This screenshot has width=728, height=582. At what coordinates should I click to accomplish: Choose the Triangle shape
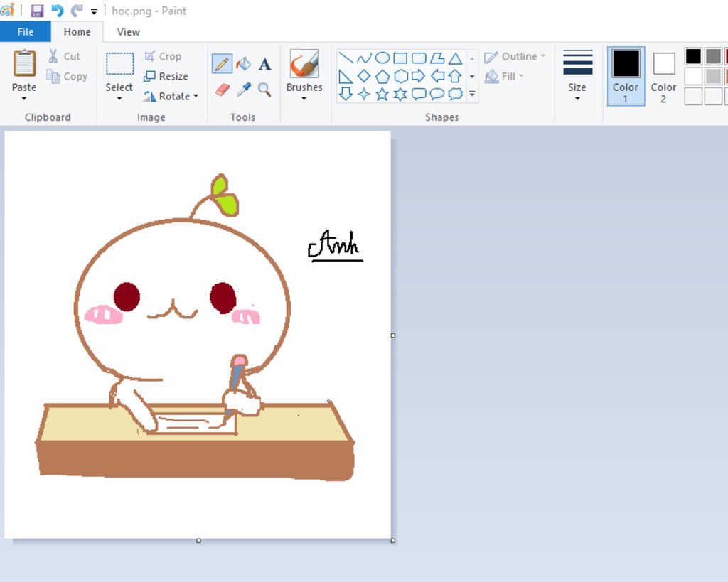456,58
